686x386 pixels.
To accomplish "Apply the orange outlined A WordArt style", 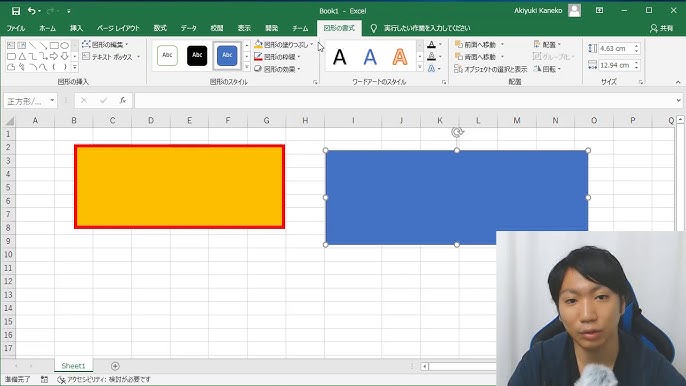I will tap(400, 57).
